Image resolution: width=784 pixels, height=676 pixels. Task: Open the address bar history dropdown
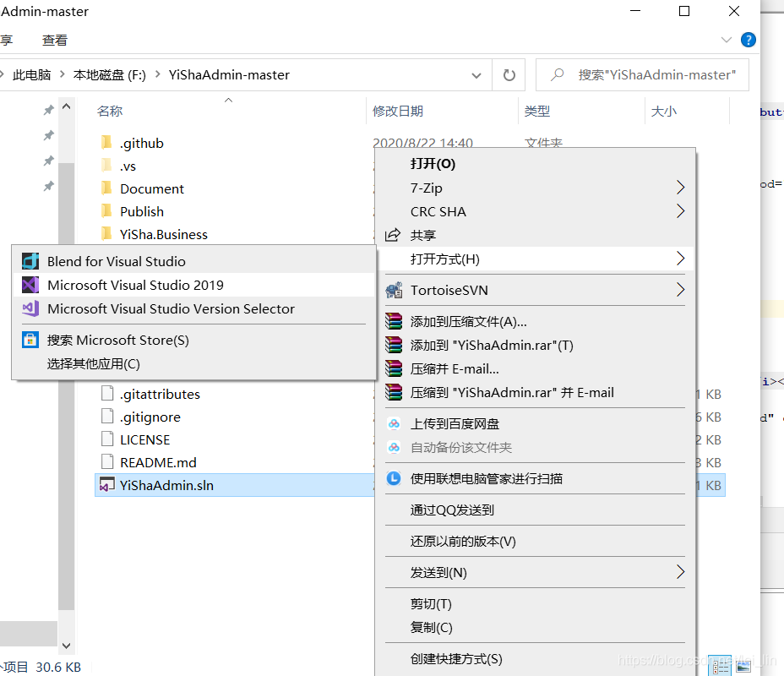coord(476,75)
